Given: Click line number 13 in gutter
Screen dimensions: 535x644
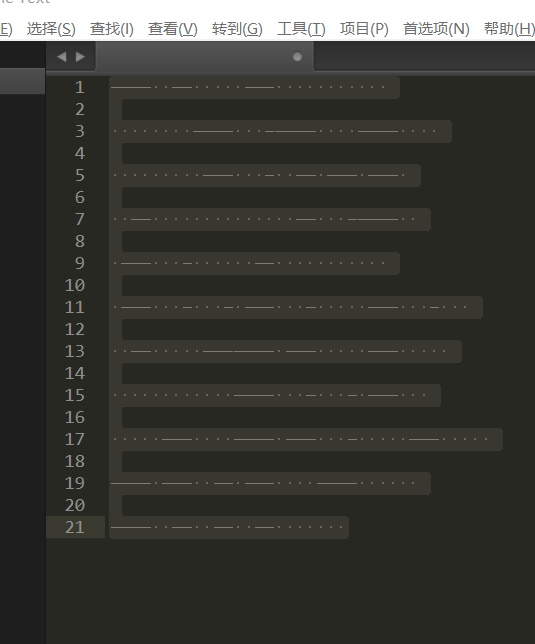Looking at the screenshot, I should [x=75, y=351].
